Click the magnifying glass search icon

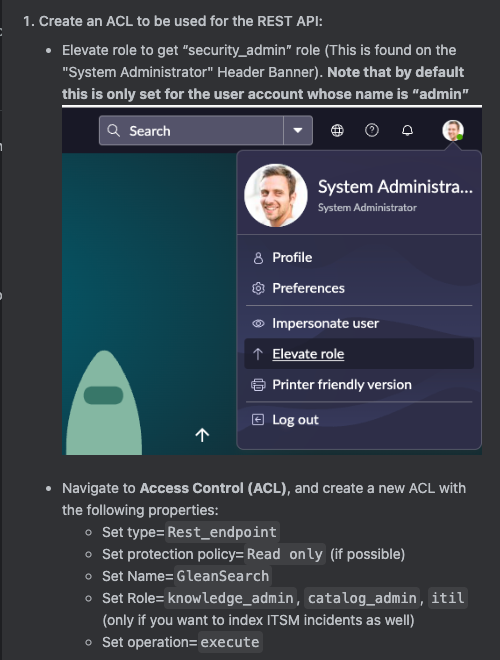click(113, 130)
